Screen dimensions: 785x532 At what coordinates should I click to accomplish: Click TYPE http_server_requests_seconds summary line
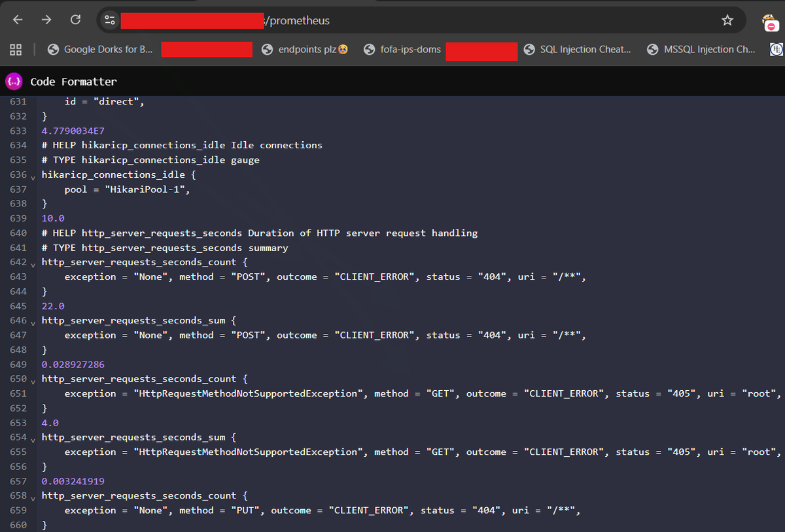click(x=165, y=248)
